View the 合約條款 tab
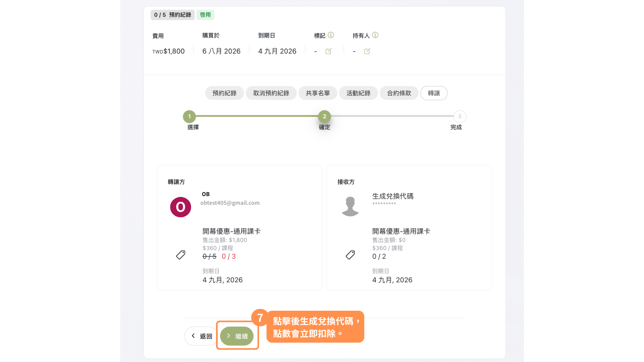This screenshot has width=644, height=362. 399,93
